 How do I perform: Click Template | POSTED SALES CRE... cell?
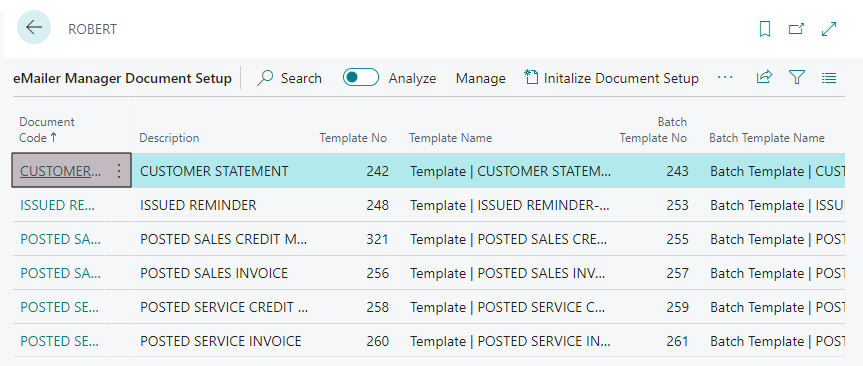[x=510, y=239]
